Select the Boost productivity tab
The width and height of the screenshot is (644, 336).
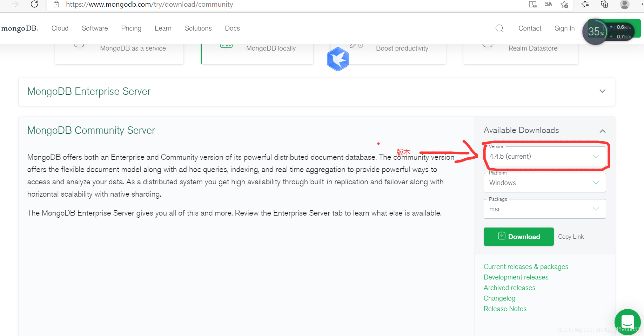388,54
